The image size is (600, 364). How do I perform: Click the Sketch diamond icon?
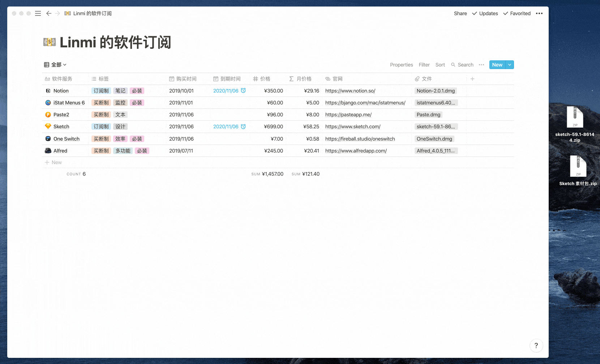[48, 127]
